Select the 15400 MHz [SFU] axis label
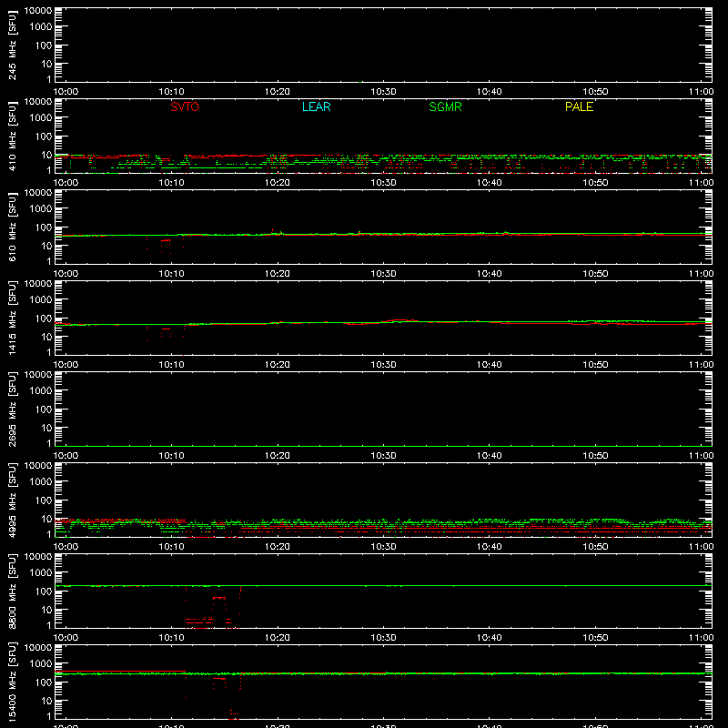The width and height of the screenshot is (728, 728). click(12, 682)
